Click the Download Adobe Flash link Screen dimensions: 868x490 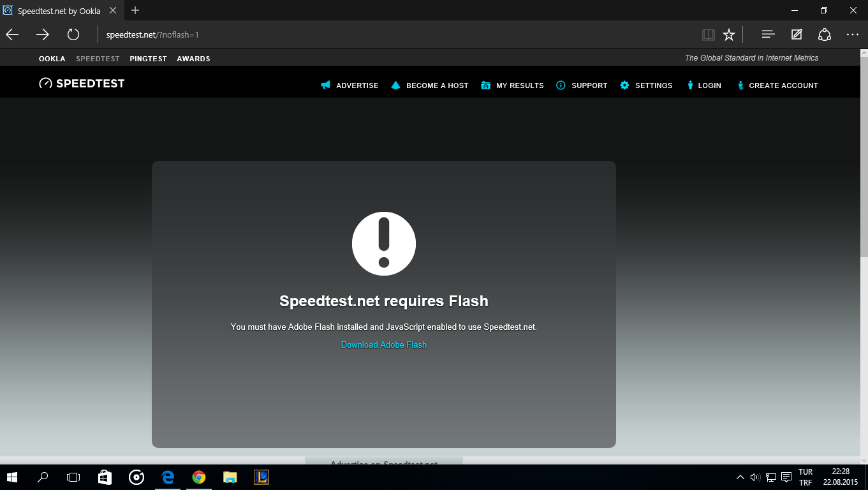(384, 345)
